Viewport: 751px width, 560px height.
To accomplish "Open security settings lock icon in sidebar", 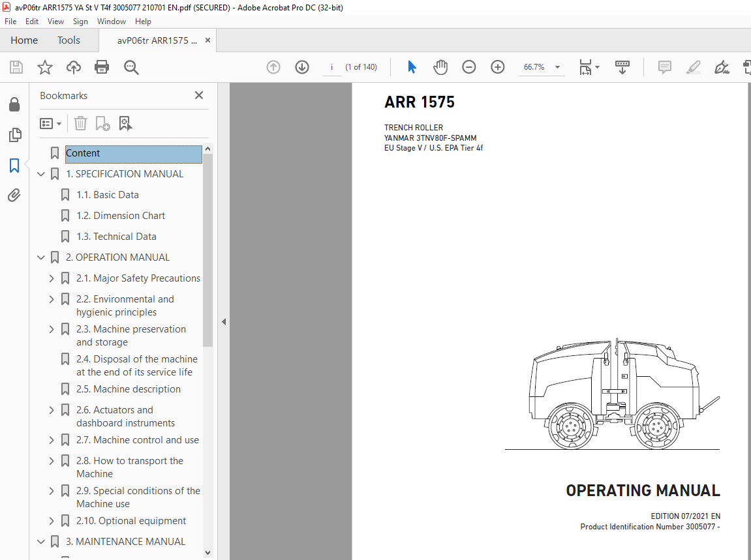I will point(14,104).
